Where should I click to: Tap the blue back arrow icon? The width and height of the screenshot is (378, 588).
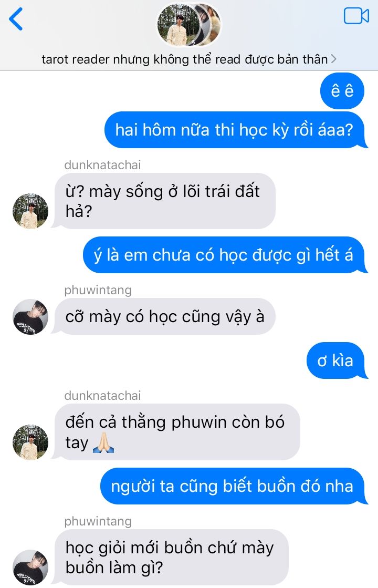point(16,19)
